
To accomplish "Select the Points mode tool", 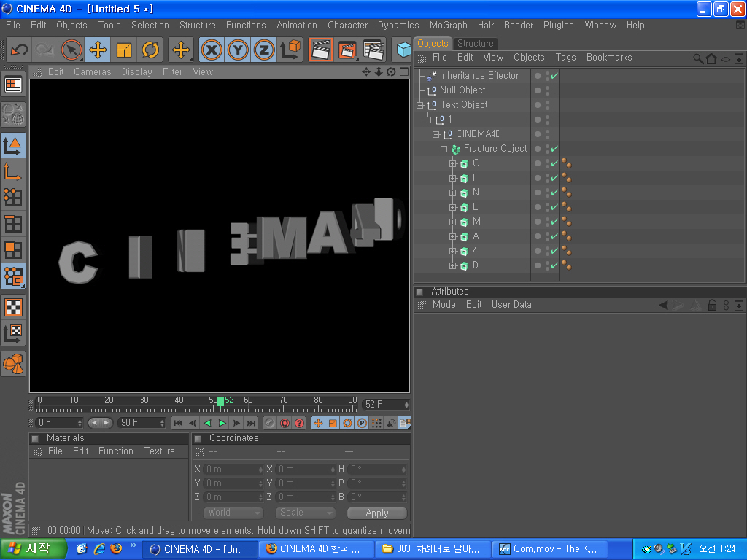I will (x=13, y=197).
